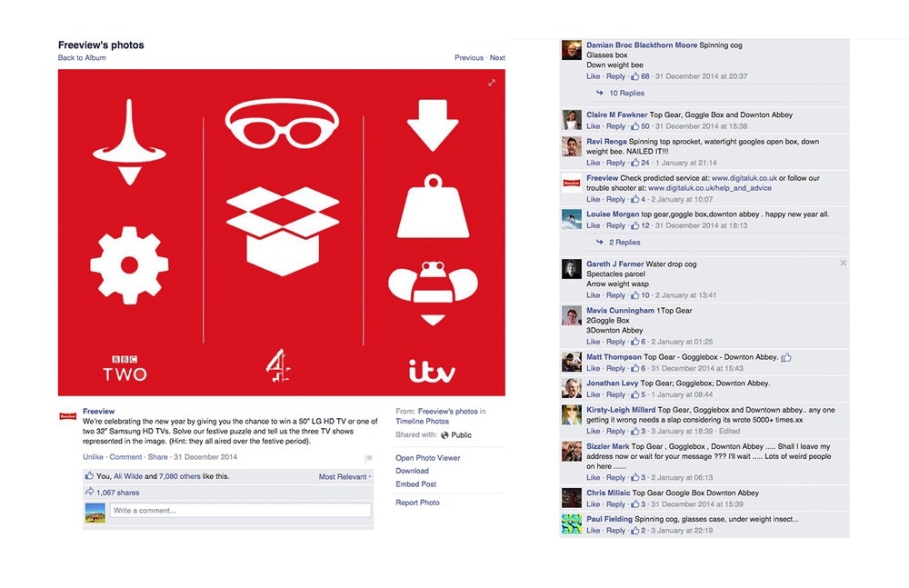The image size is (909, 588).
Task: Click Freeview's logo avatar beside the post
Action: [x=68, y=416]
